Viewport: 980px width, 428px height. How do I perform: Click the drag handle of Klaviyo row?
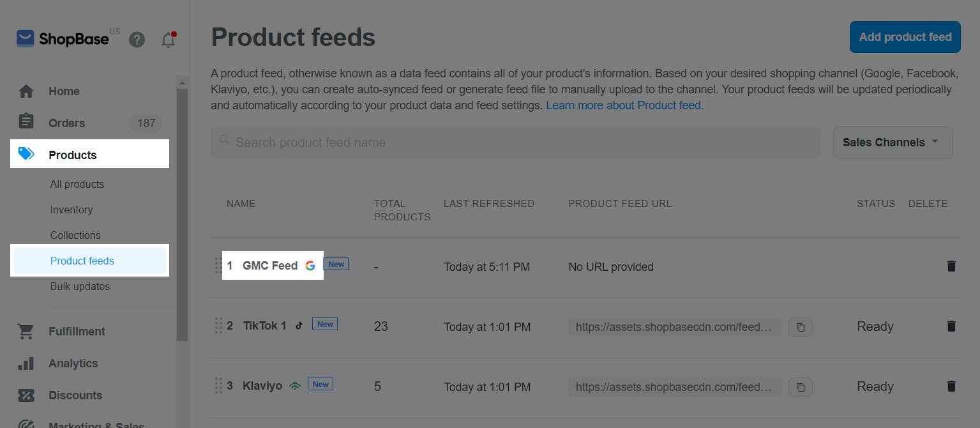pos(218,386)
